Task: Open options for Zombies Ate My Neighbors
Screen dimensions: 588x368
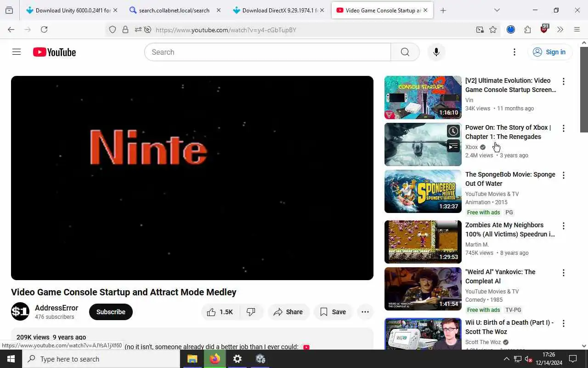Action: point(564,226)
